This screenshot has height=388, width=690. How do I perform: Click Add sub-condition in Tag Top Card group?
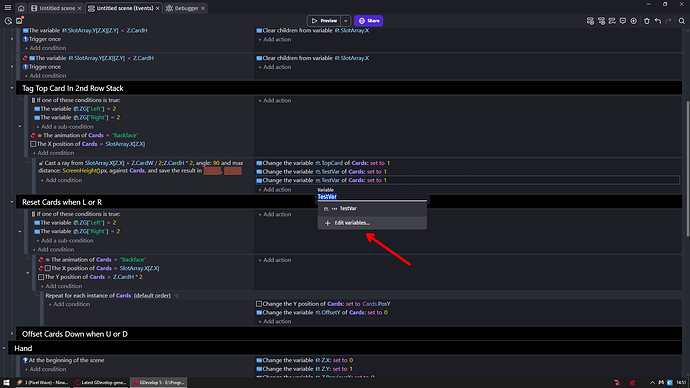tap(65, 127)
